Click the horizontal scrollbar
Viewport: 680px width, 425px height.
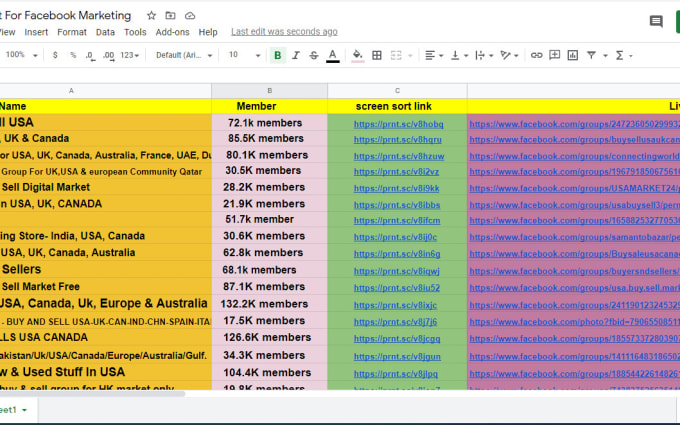[x=92, y=394]
